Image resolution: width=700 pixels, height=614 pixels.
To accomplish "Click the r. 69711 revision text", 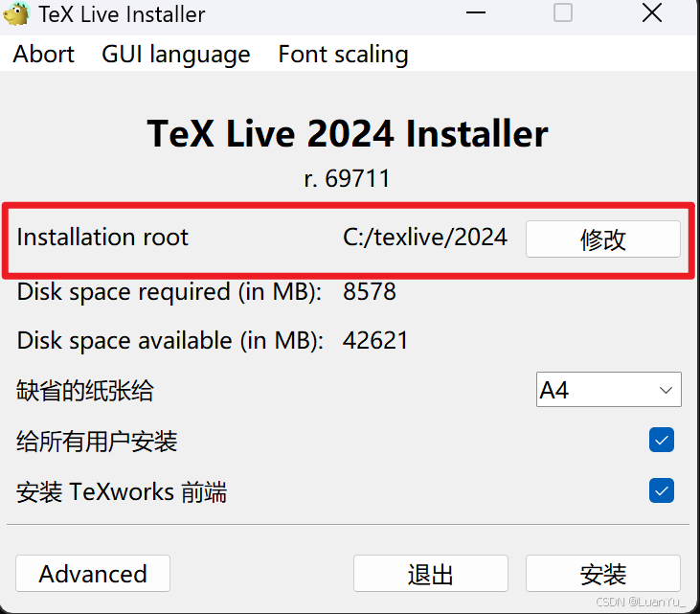I will pyautogui.click(x=347, y=178).
